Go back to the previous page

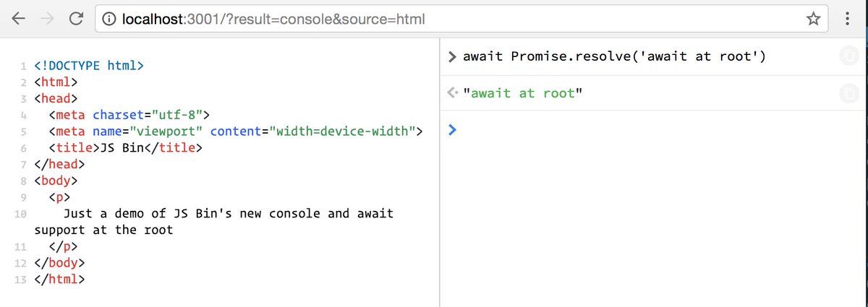[x=19, y=20]
